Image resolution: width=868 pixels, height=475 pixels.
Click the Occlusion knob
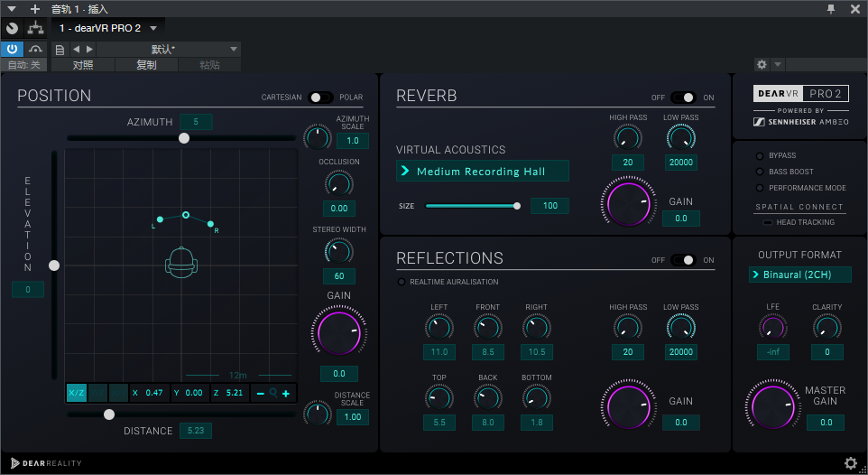[338, 183]
